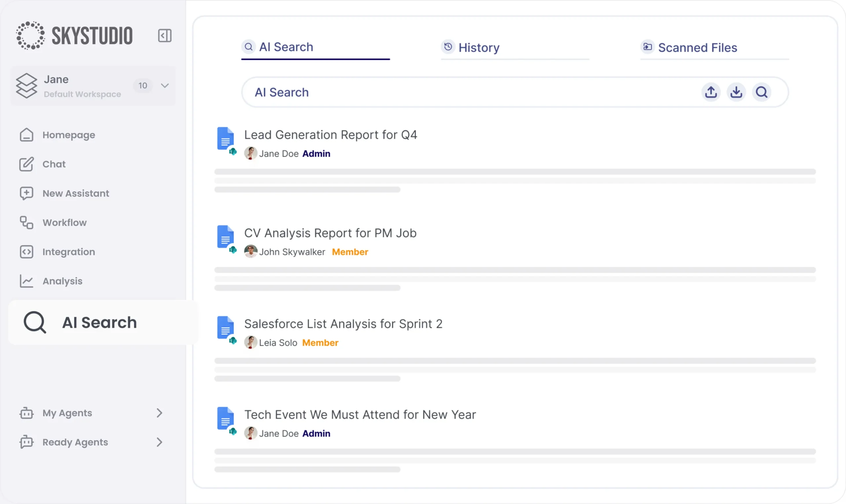Expand My Agents chevron
The width and height of the screenshot is (846, 504).
coord(159,413)
